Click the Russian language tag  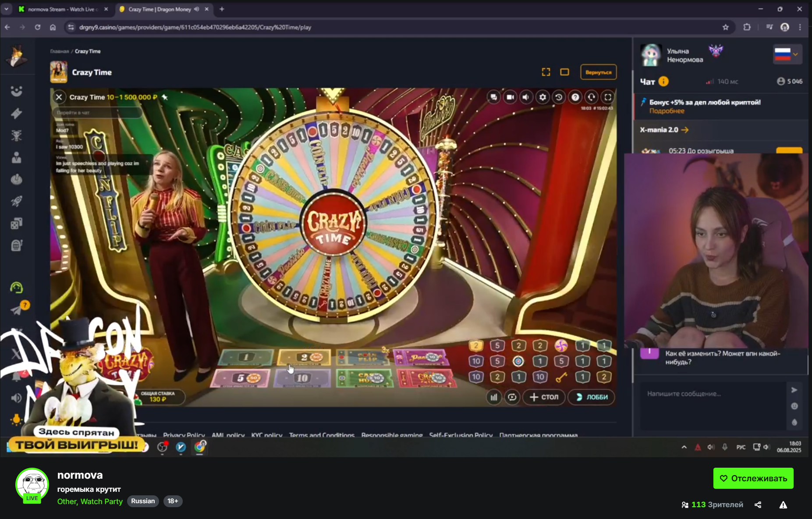(x=143, y=501)
